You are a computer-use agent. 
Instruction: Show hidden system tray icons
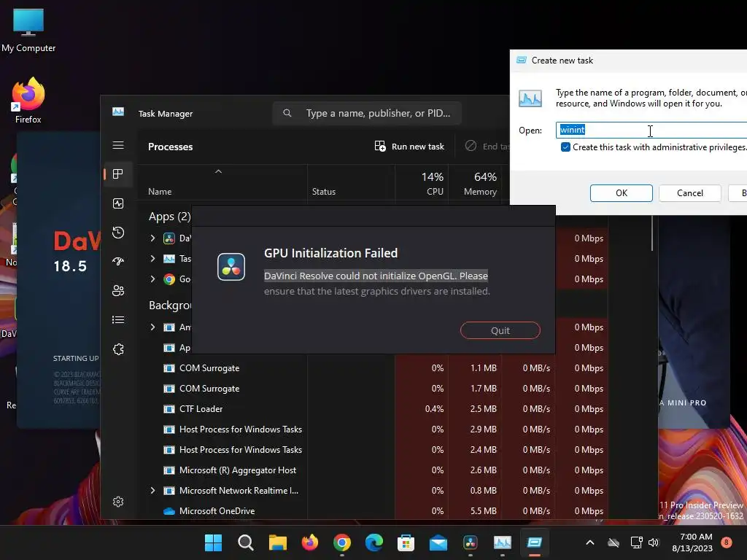(589, 542)
